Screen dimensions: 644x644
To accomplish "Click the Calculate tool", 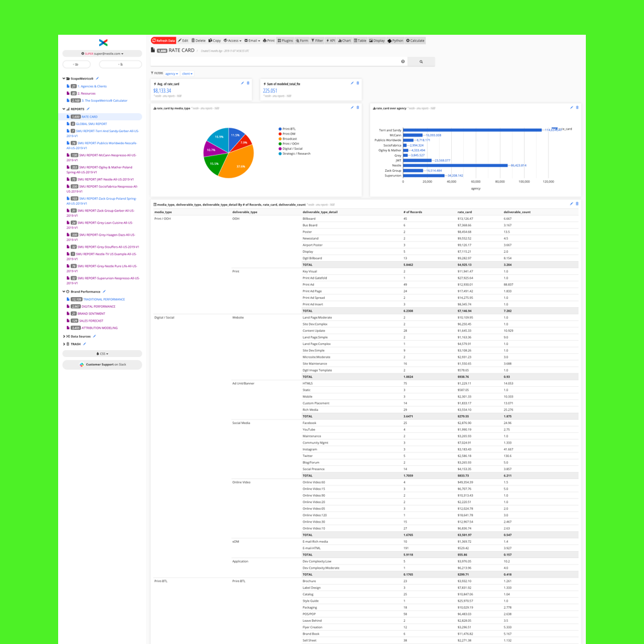I will pos(415,40).
